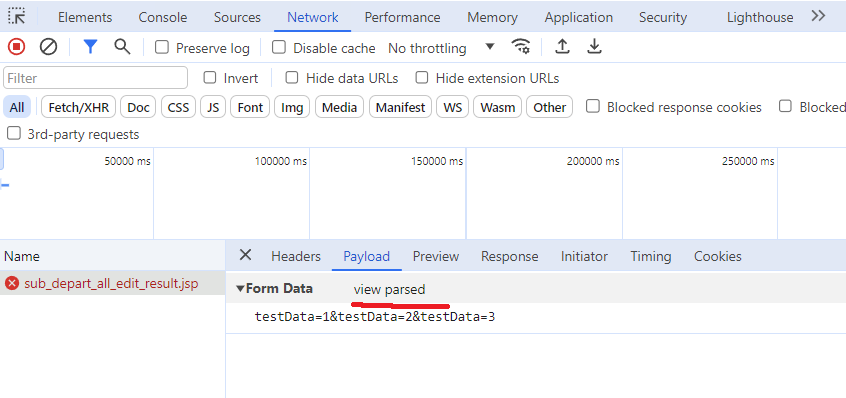Click the view parsed link
The image size is (846, 398).
390,290
